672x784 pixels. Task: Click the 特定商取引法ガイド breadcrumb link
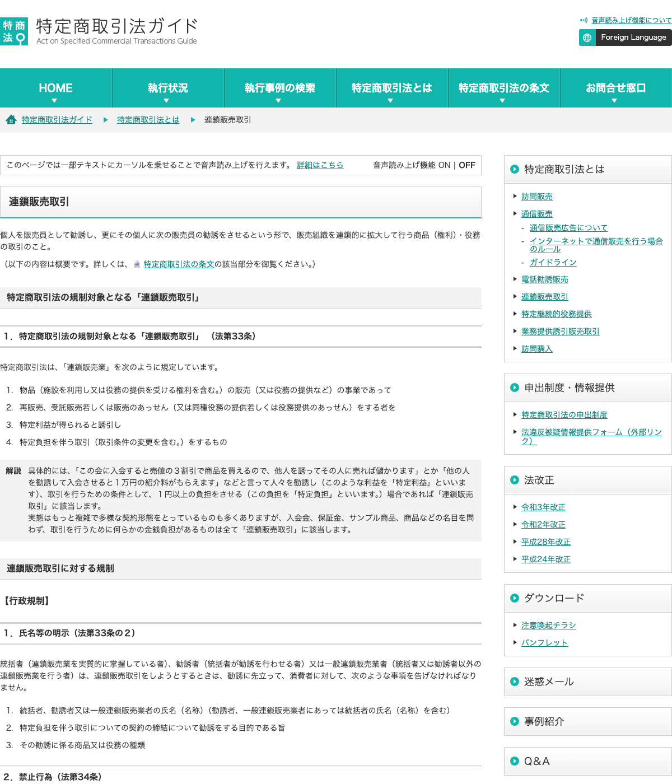point(57,119)
